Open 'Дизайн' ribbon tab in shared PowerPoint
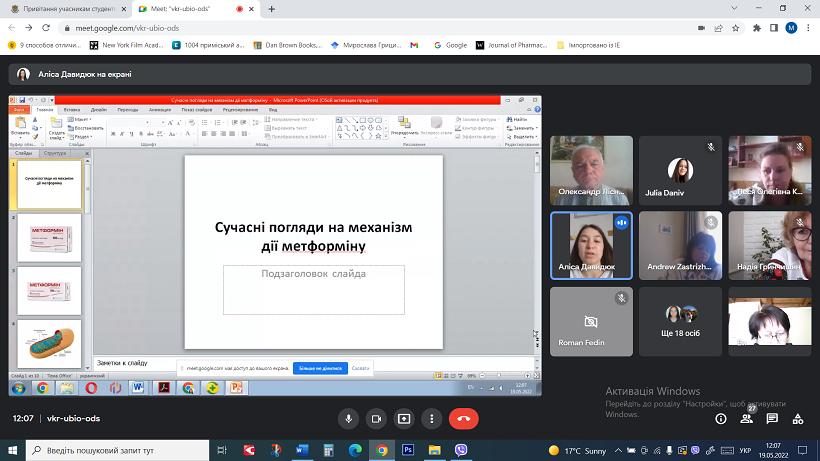The image size is (820, 461). [98, 110]
